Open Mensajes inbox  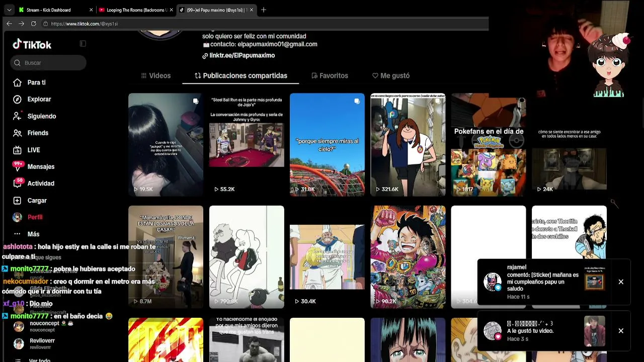pyautogui.click(x=41, y=166)
